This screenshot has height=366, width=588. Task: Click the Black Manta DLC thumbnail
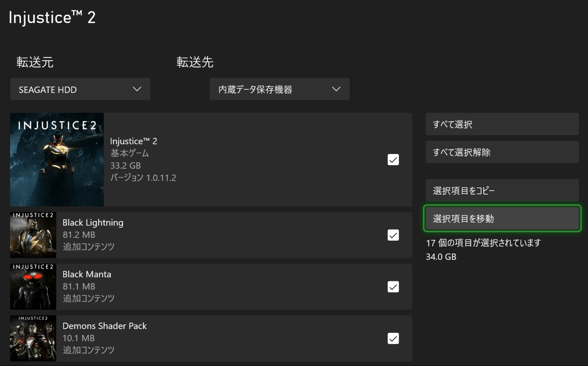pyautogui.click(x=33, y=287)
